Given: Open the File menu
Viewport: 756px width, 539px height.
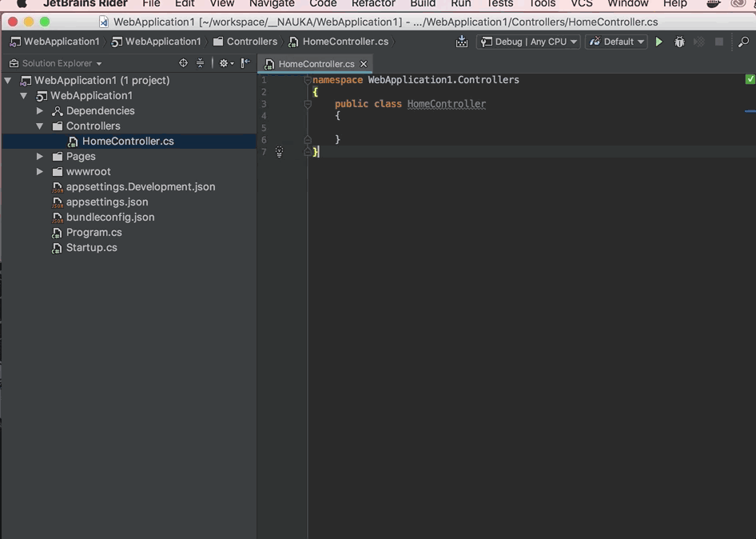Looking at the screenshot, I should (x=151, y=3).
